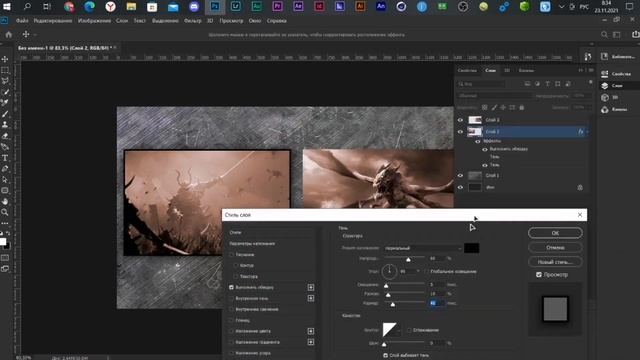
Task: Enable the Внутренняя тень checkbox
Action: click(231, 298)
